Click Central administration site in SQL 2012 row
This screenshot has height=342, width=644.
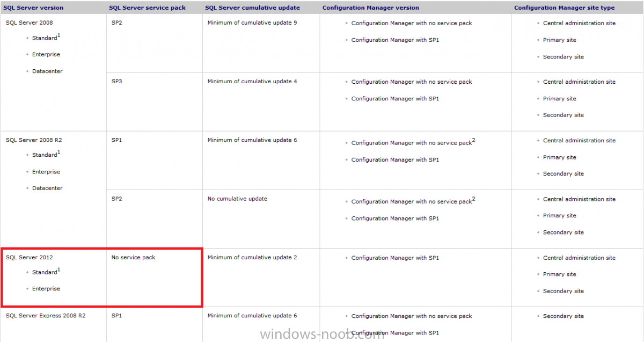pos(579,258)
